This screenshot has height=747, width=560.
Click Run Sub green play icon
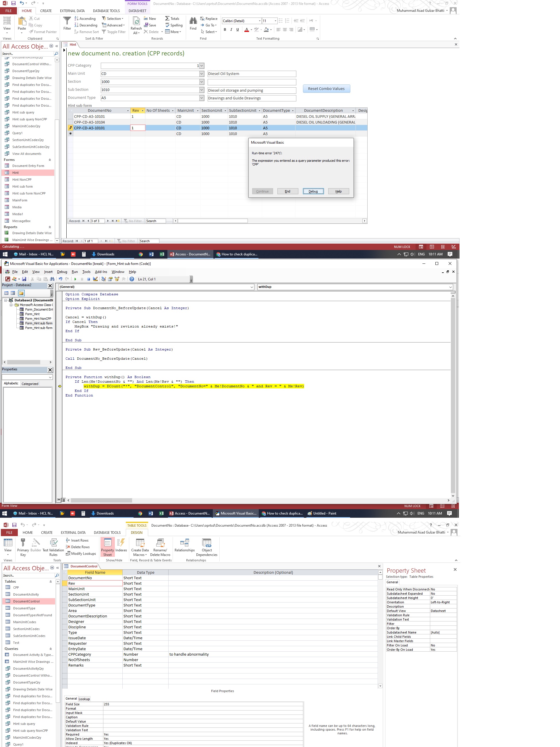(75, 279)
